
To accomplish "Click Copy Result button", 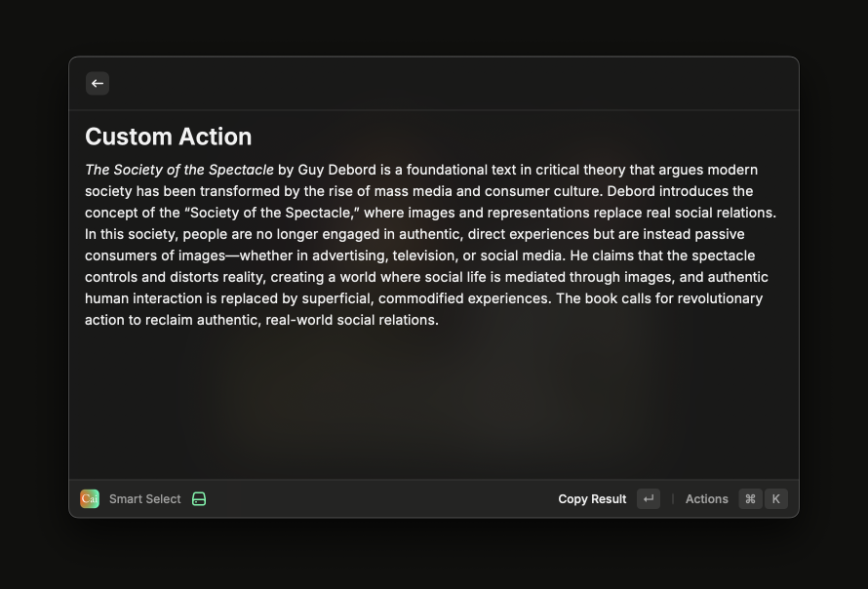I will pyautogui.click(x=592, y=499).
